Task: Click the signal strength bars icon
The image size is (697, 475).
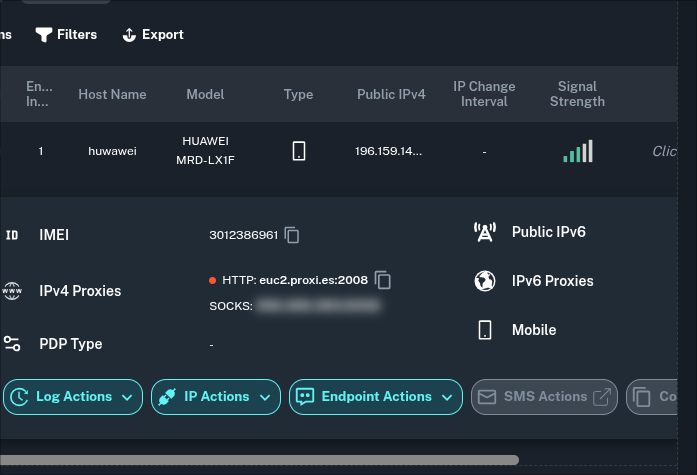Action: pos(577,151)
